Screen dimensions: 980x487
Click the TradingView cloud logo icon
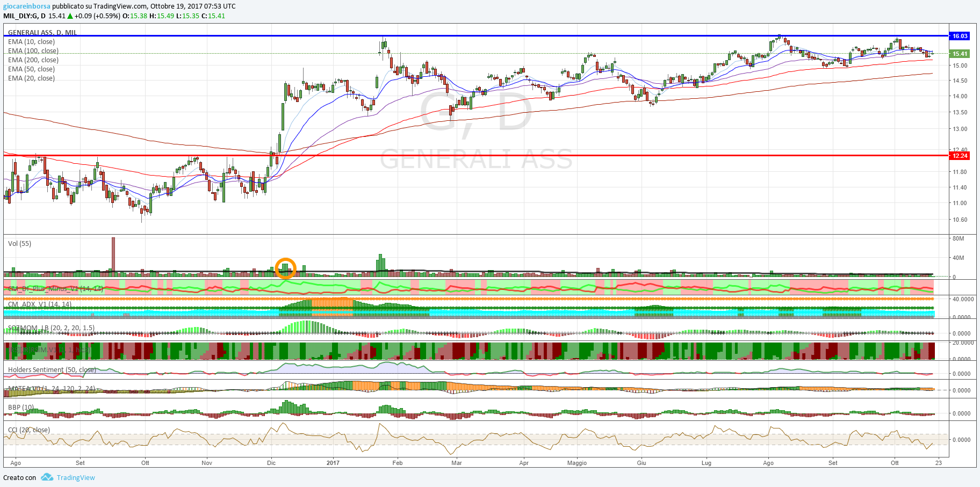47,477
